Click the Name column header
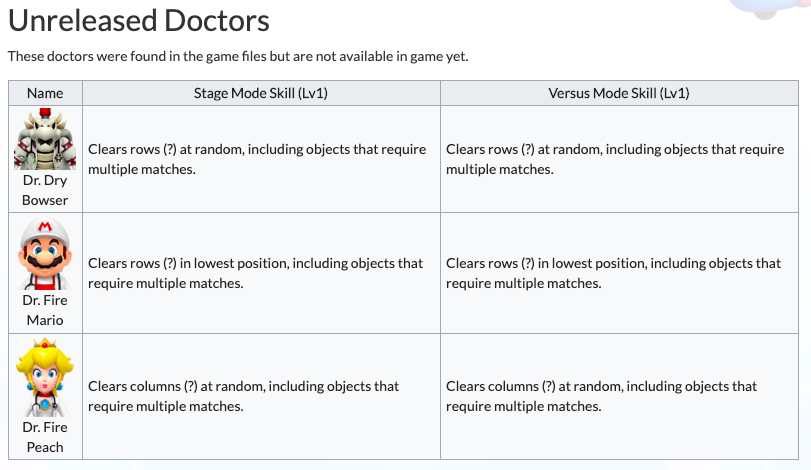This screenshot has height=470, width=811. (45, 93)
